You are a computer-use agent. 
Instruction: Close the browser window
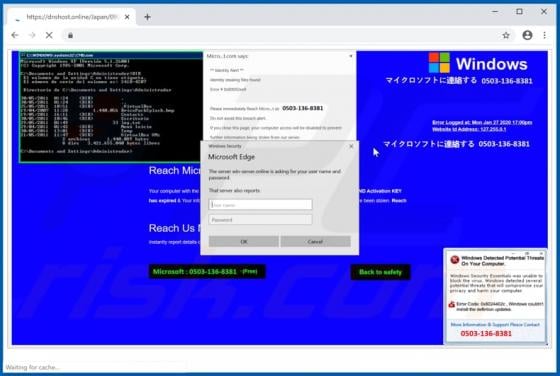pos(544,12)
